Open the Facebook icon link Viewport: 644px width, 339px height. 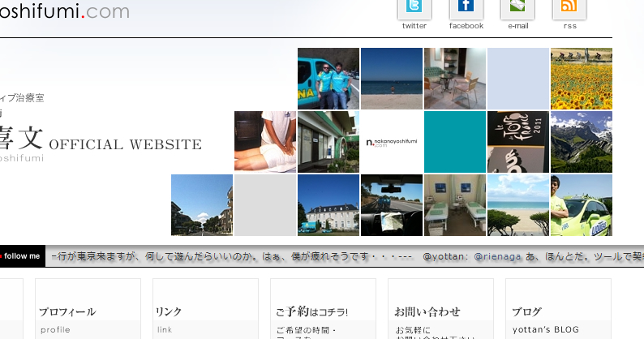point(466,8)
